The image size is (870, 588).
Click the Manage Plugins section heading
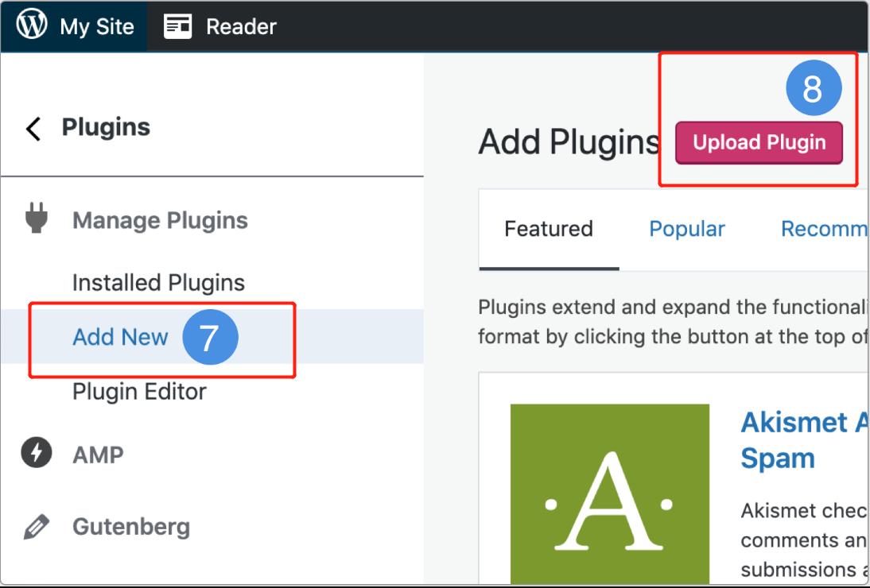160,220
